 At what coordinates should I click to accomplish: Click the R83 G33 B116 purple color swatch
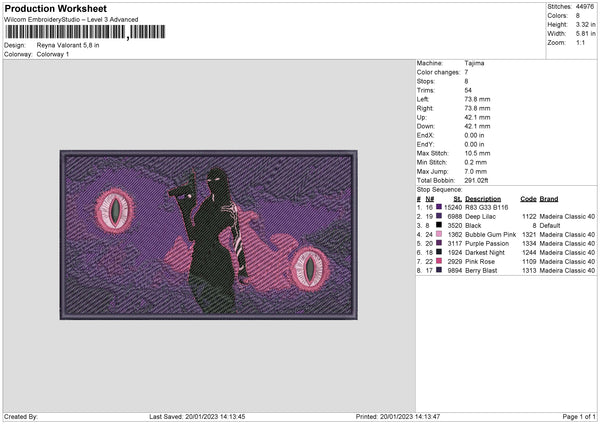[x=439, y=207]
